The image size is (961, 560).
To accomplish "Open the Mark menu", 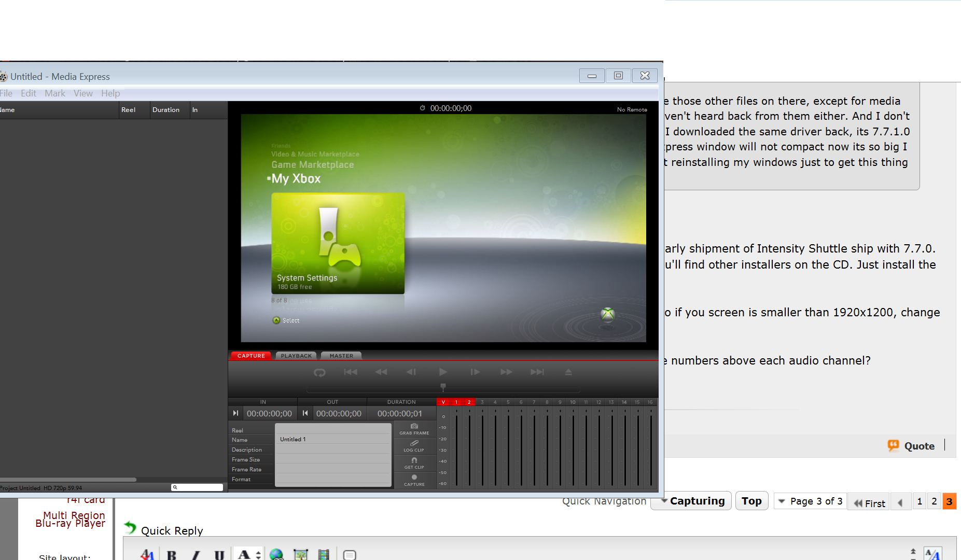I will [55, 93].
